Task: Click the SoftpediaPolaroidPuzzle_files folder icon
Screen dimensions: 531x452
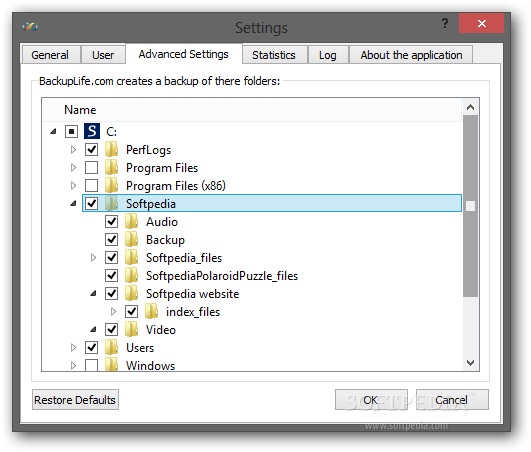Action: pyautogui.click(x=131, y=275)
